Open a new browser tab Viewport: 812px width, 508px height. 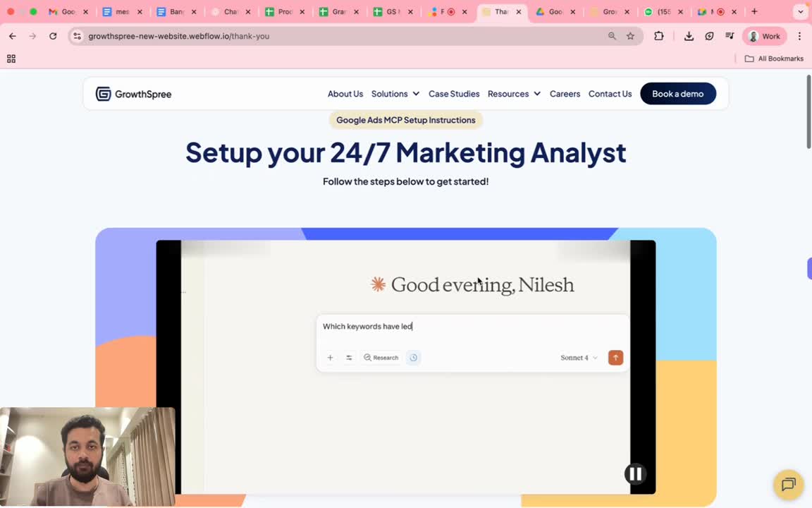(x=754, y=11)
